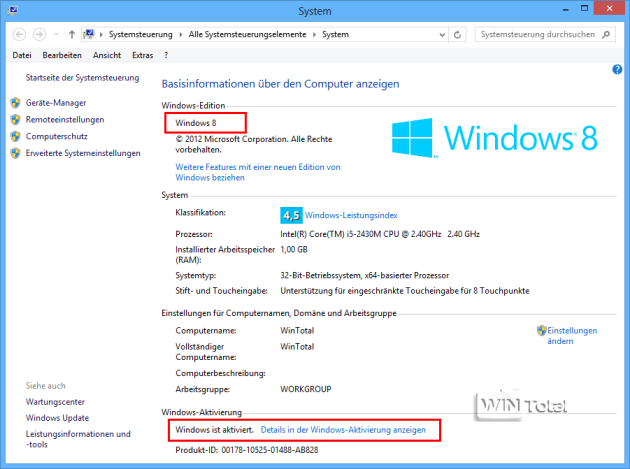The height and width of the screenshot is (469, 630).
Task: Open the Extras menu
Action: click(143, 55)
